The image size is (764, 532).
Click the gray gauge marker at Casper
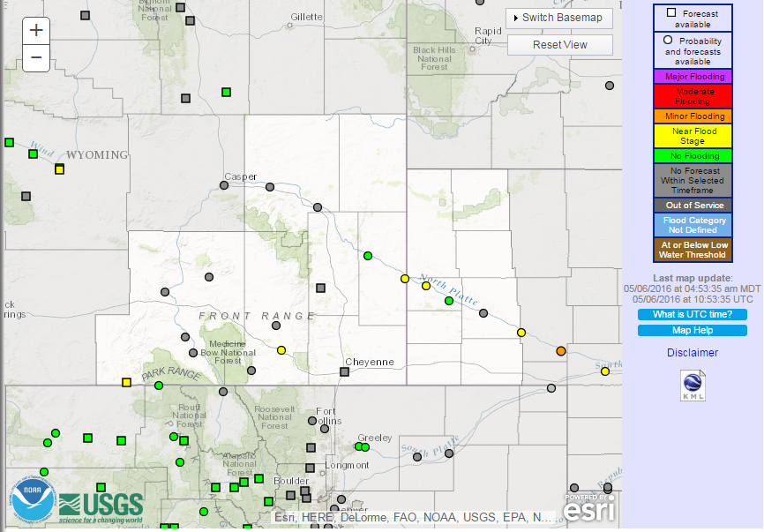click(224, 185)
